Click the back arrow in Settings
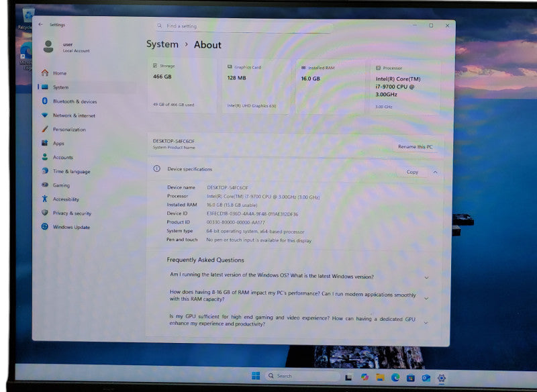This screenshot has height=392, width=537. (40, 24)
